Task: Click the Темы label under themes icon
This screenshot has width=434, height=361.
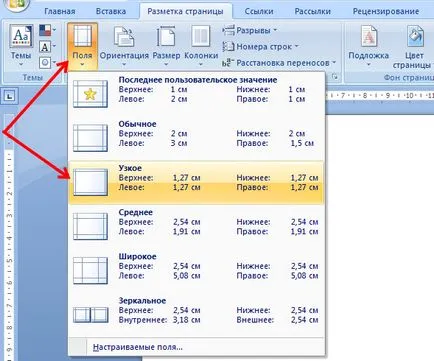Action: point(21,55)
